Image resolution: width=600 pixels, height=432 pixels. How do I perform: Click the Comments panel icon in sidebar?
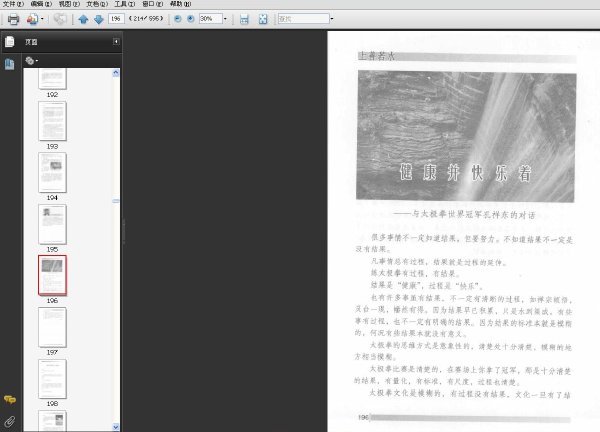tap(10, 400)
